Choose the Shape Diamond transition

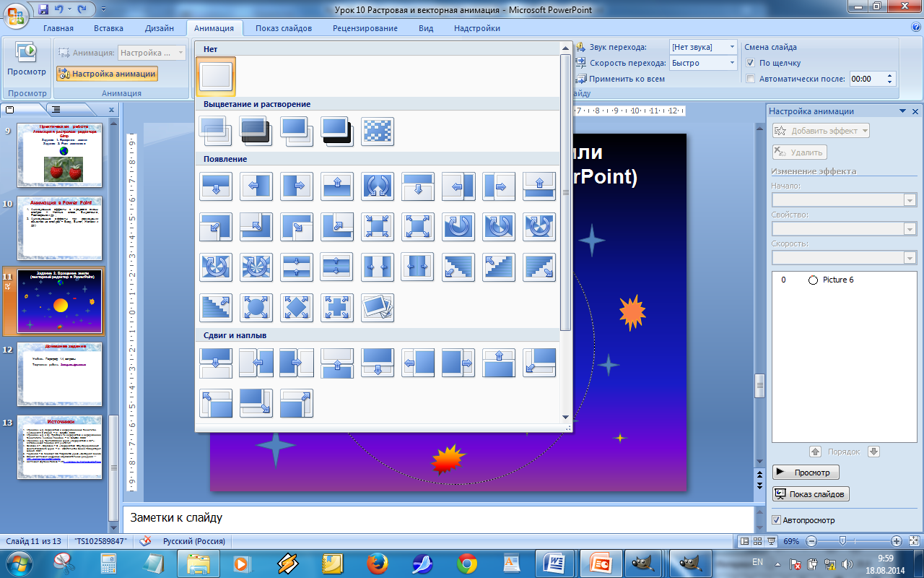coord(297,308)
